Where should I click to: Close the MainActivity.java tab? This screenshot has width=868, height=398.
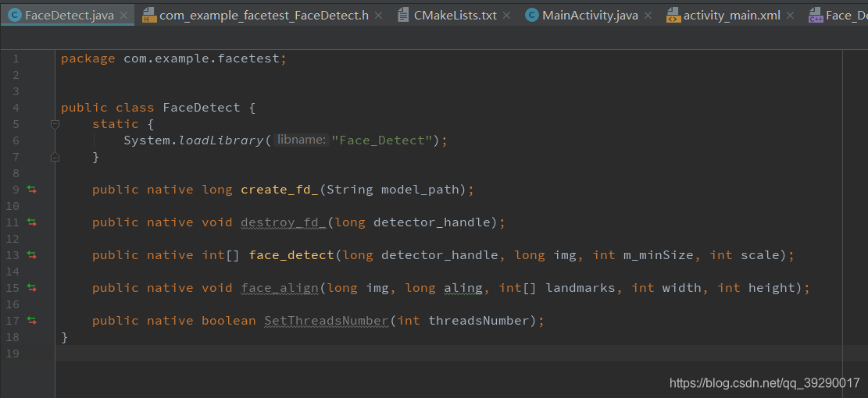click(649, 16)
